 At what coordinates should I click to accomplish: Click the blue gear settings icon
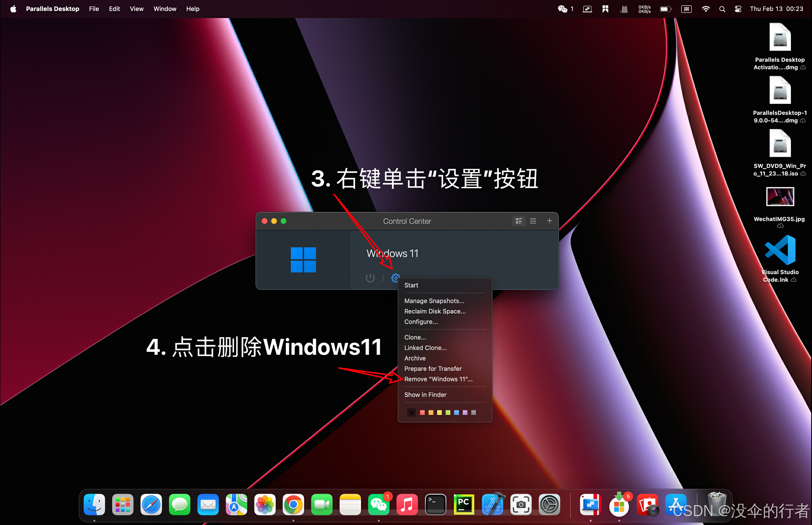coord(395,278)
